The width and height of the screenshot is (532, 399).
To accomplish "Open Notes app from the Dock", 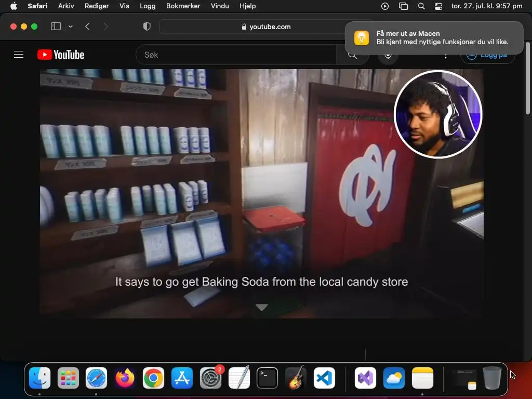I will pyautogui.click(x=422, y=378).
